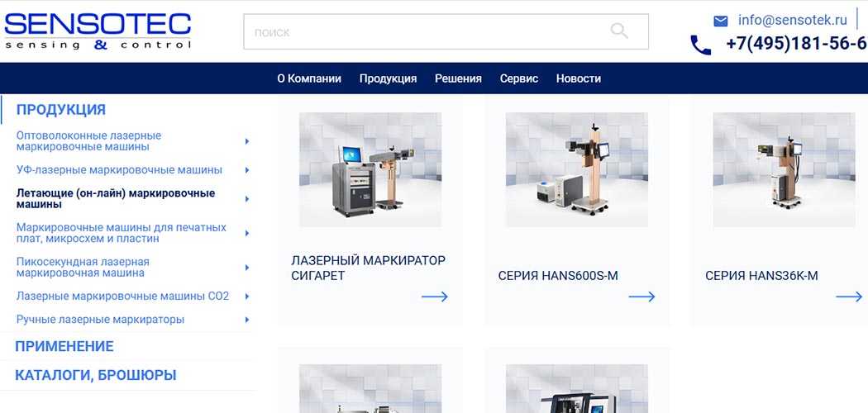Open Летающие (он-лайн) маркировочные машины category
The width and height of the screenshot is (868, 413).
click(116, 198)
